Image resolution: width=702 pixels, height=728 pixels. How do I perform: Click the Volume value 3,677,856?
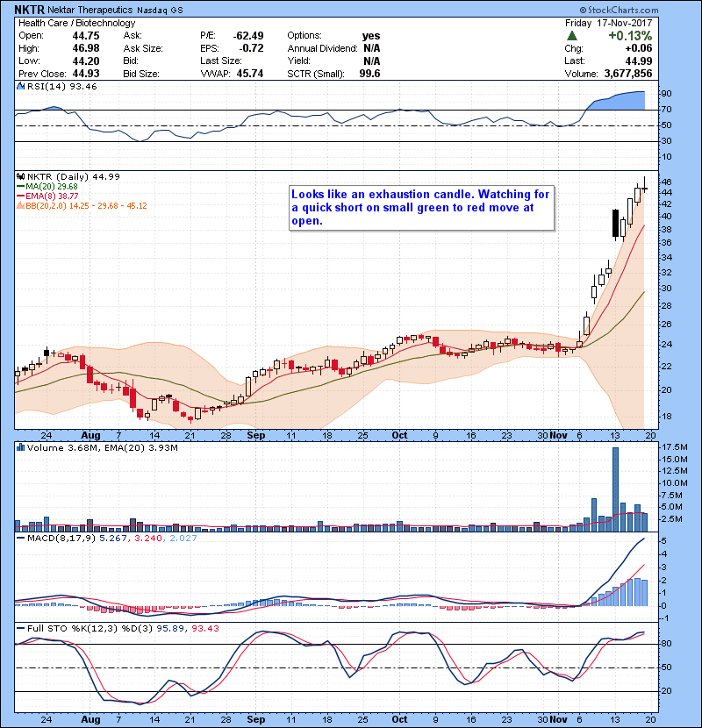click(x=628, y=74)
